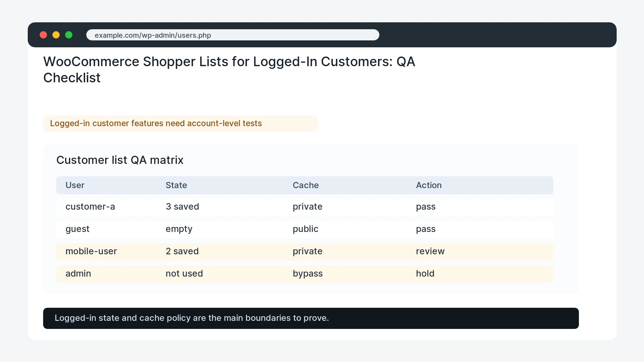
Task: Select the 'admin' user cell
Action: click(x=78, y=274)
